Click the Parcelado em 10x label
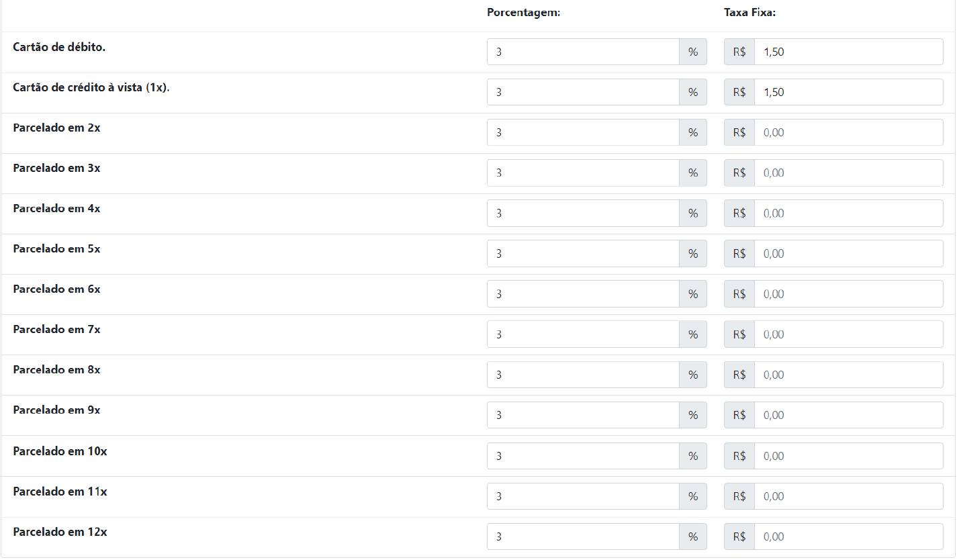957x560 pixels. pos(60,451)
